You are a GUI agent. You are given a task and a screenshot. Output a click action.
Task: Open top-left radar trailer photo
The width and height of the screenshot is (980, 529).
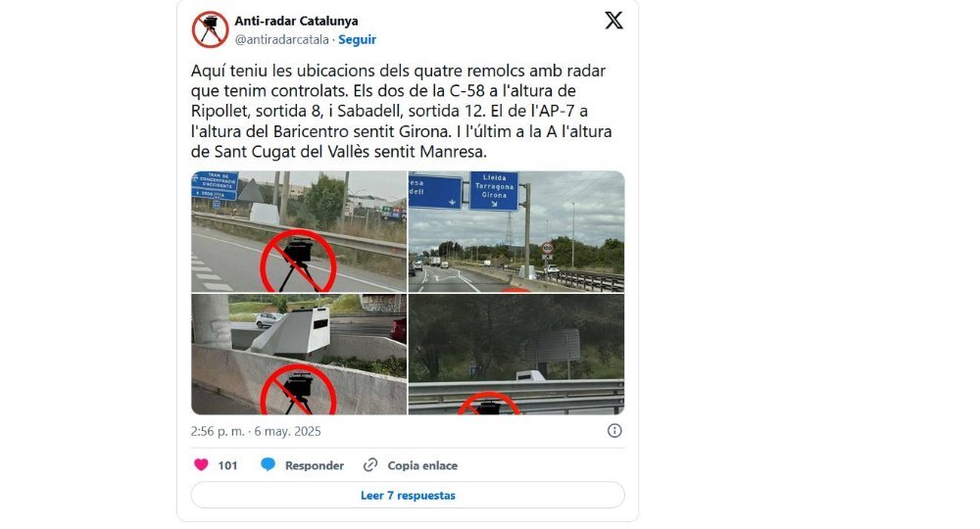299,232
